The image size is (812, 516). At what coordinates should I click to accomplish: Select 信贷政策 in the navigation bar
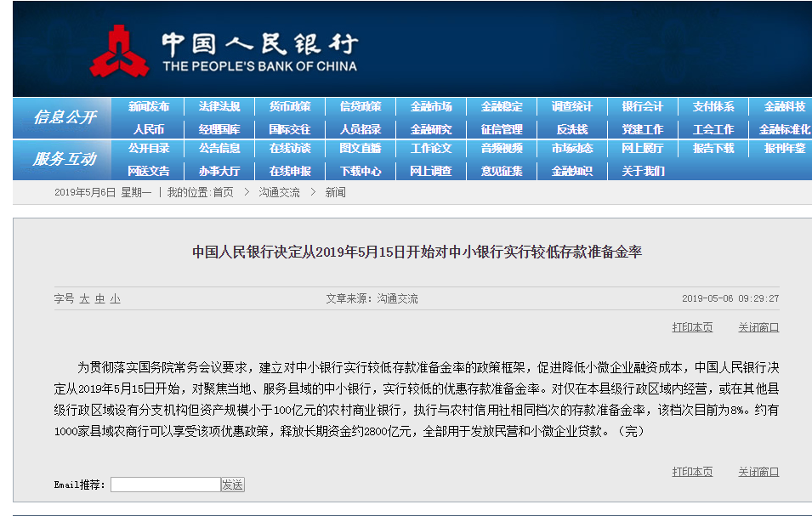click(361, 106)
